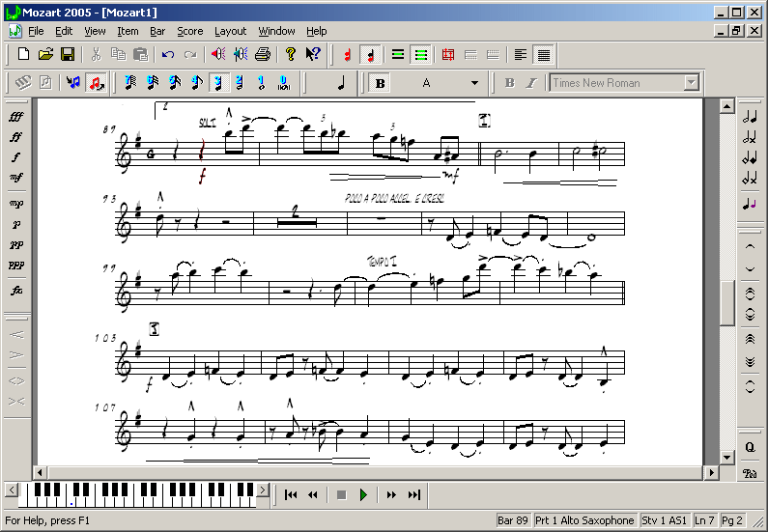The image size is (768, 532).
Task: Toggle the justified layout button
Action: [543, 54]
